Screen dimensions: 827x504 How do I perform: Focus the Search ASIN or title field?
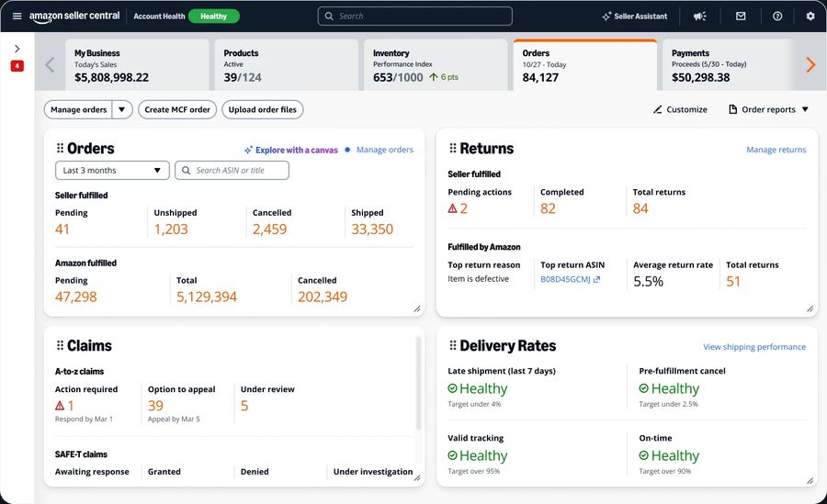point(232,170)
